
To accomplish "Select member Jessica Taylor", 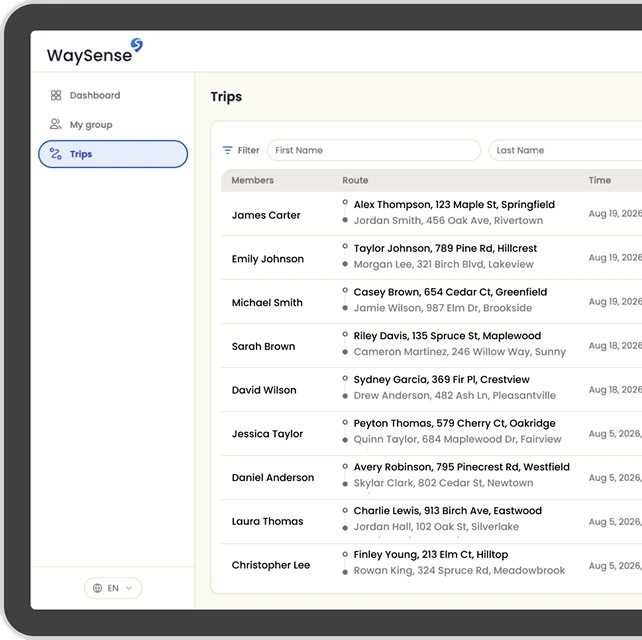I will (267, 434).
